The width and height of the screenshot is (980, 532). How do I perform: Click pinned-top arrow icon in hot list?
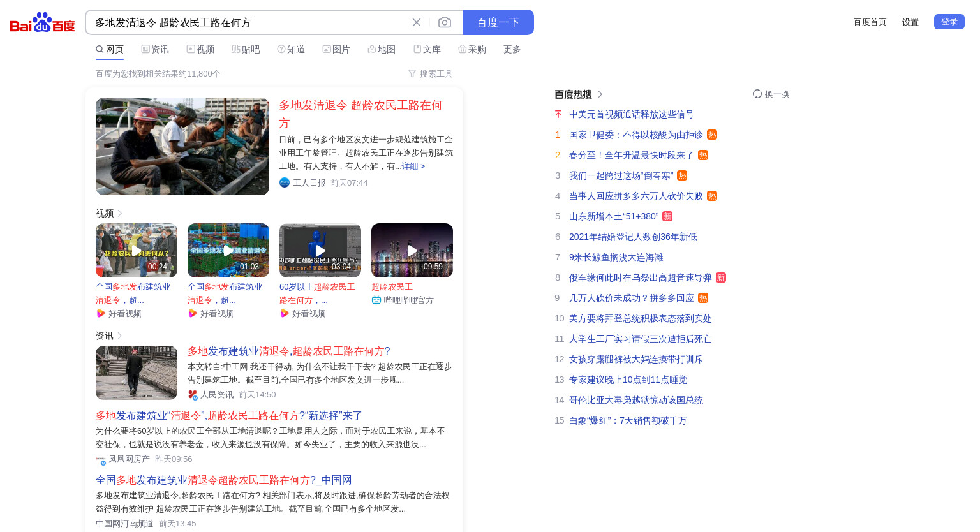tap(558, 114)
